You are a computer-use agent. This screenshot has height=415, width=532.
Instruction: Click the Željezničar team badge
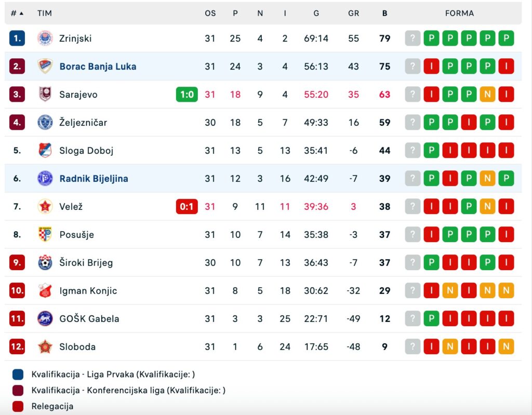[x=45, y=122]
